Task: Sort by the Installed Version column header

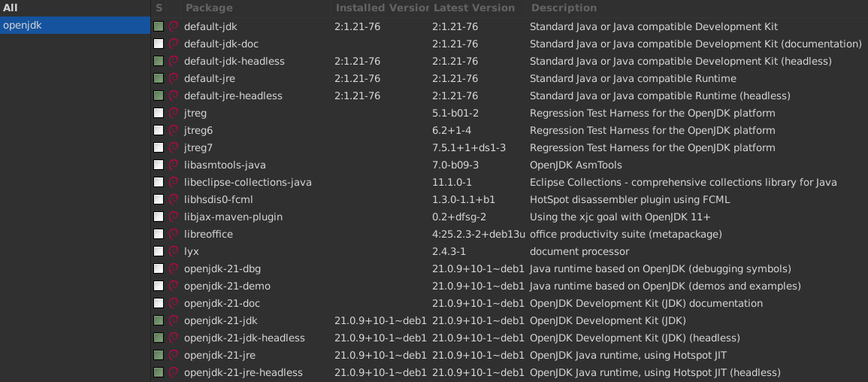Action: [x=381, y=8]
